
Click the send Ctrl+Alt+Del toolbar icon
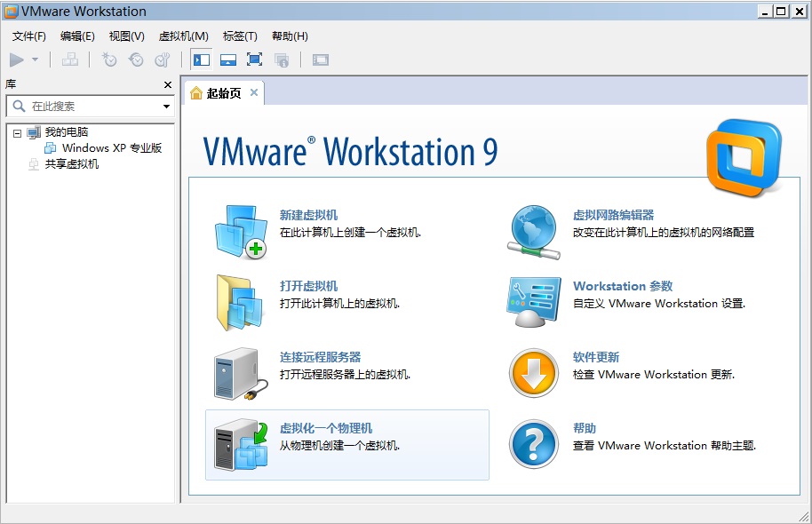click(x=70, y=60)
